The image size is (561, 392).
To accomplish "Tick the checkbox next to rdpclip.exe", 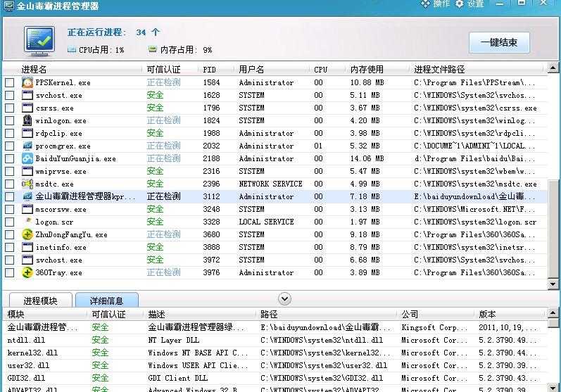I will pyautogui.click(x=10, y=133).
